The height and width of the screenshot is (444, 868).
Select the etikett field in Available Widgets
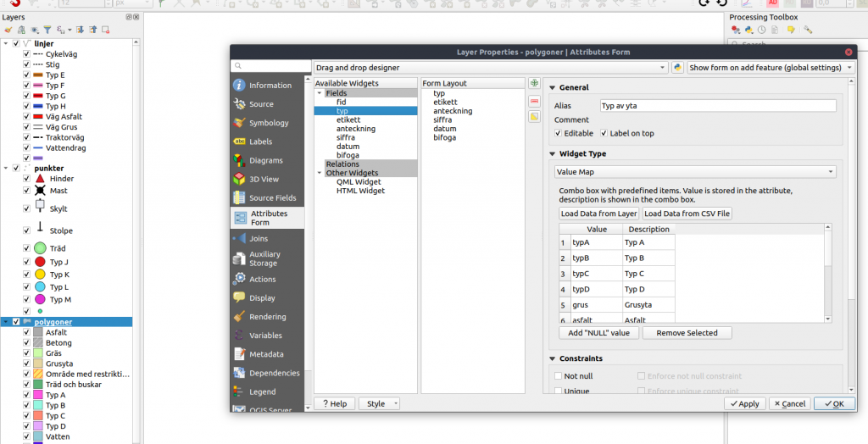tap(348, 120)
